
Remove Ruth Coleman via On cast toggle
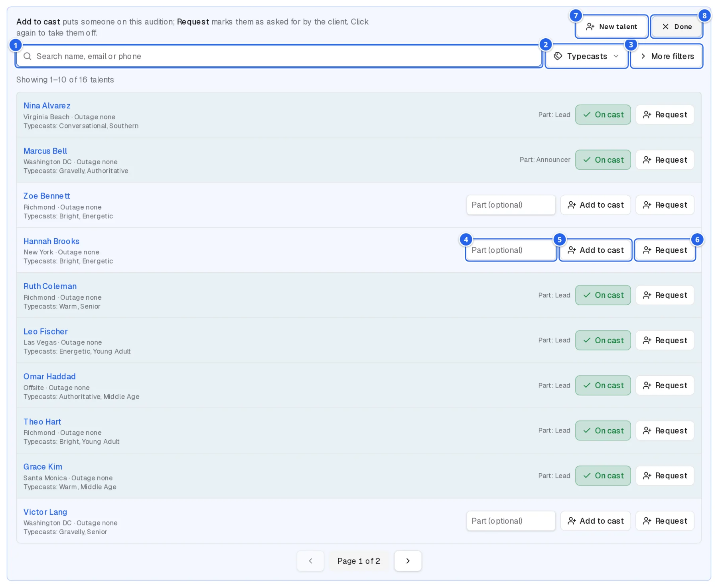pos(603,295)
